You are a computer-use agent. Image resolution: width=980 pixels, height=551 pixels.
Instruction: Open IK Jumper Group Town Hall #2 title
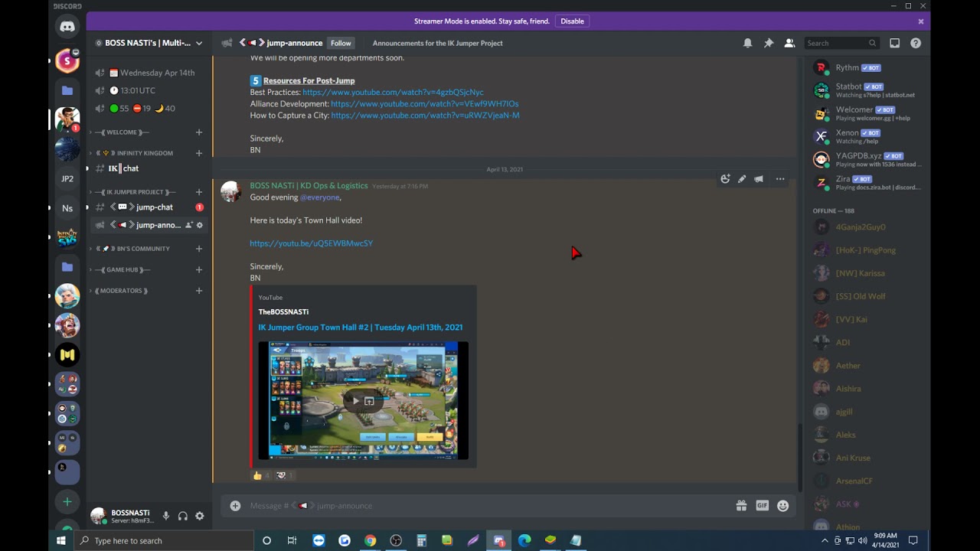(x=360, y=328)
